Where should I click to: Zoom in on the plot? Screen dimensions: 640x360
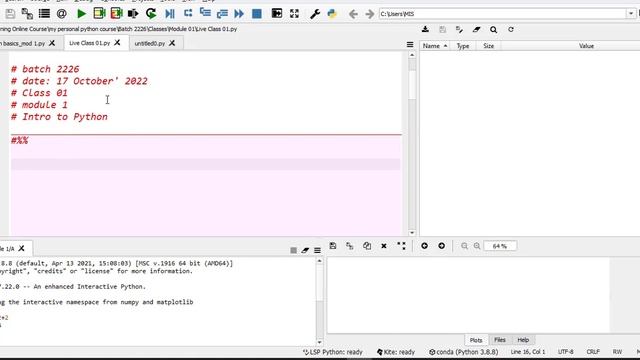477,246
